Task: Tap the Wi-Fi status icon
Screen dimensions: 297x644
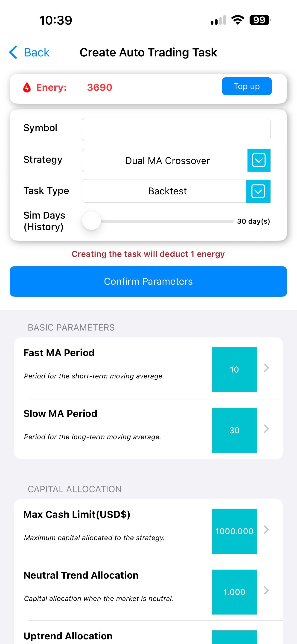Action: click(238, 20)
